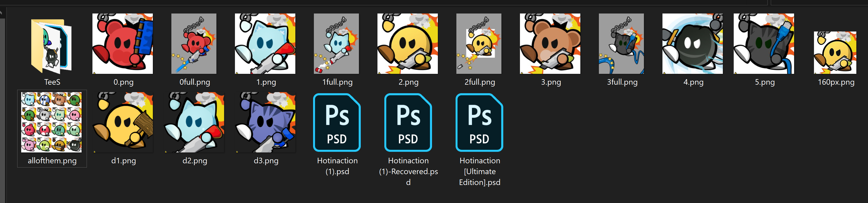The width and height of the screenshot is (868, 203).
Task: Select the 4.png black ball thumbnail
Action: point(693,44)
